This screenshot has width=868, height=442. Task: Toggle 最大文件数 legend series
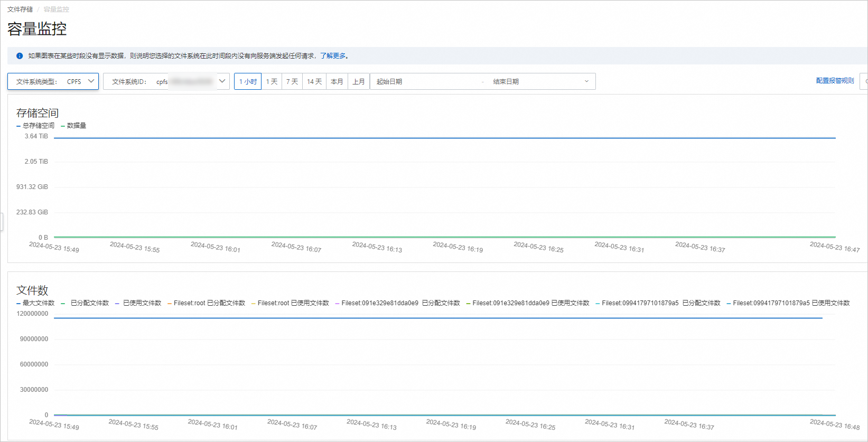[35, 303]
